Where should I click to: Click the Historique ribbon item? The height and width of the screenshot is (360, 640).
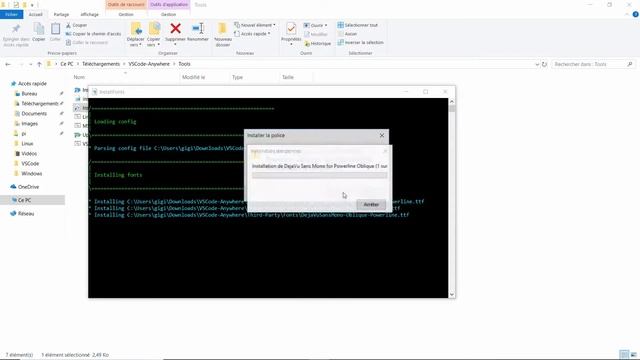(318, 44)
